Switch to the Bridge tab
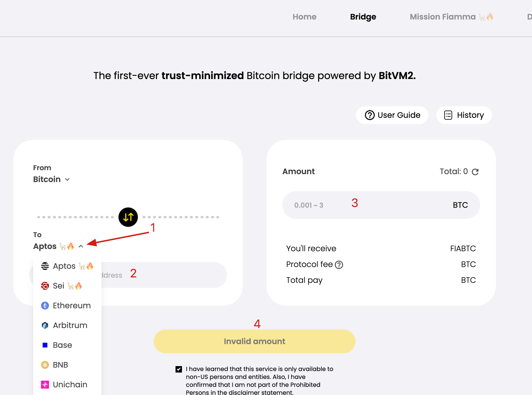Screen dimensions: 532x395 [x=363, y=17]
